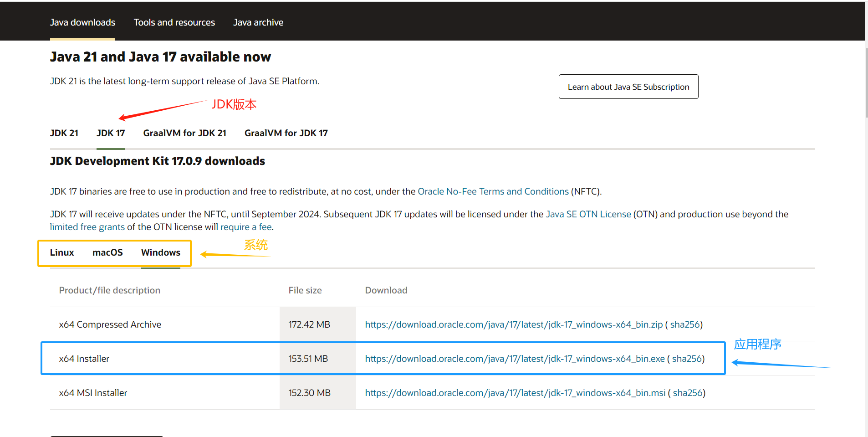
Task: Select the Windows platform tab
Action: click(x=160, y=252)
